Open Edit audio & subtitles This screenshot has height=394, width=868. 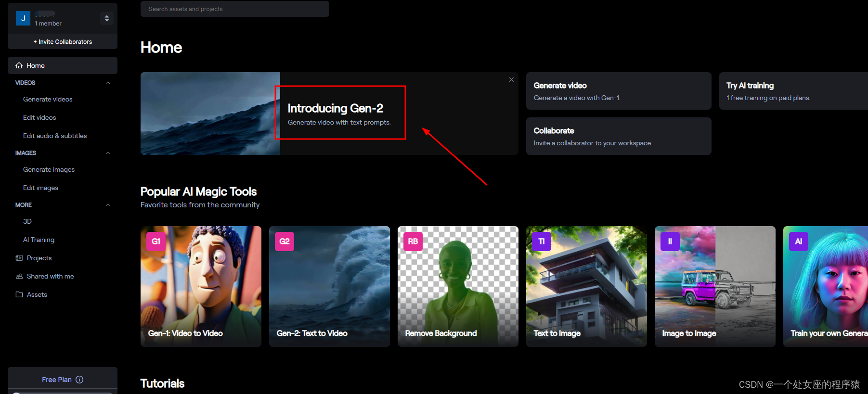(55, 136)
